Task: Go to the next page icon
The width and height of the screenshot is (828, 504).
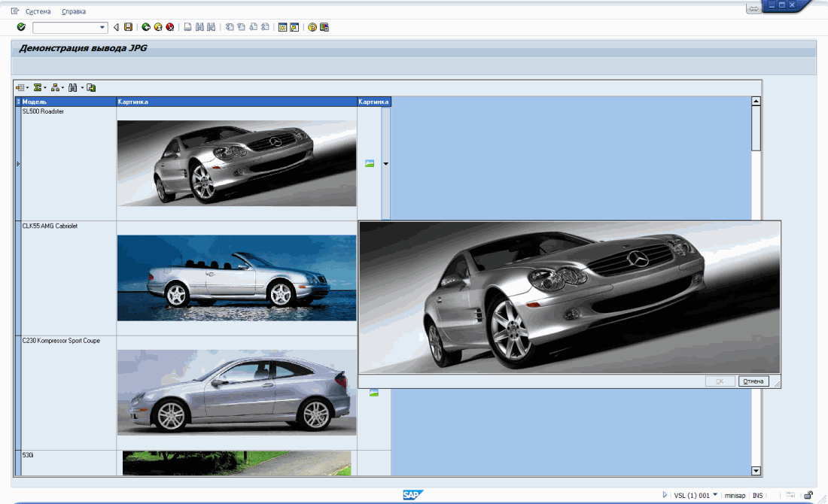Action: (253, 27)
